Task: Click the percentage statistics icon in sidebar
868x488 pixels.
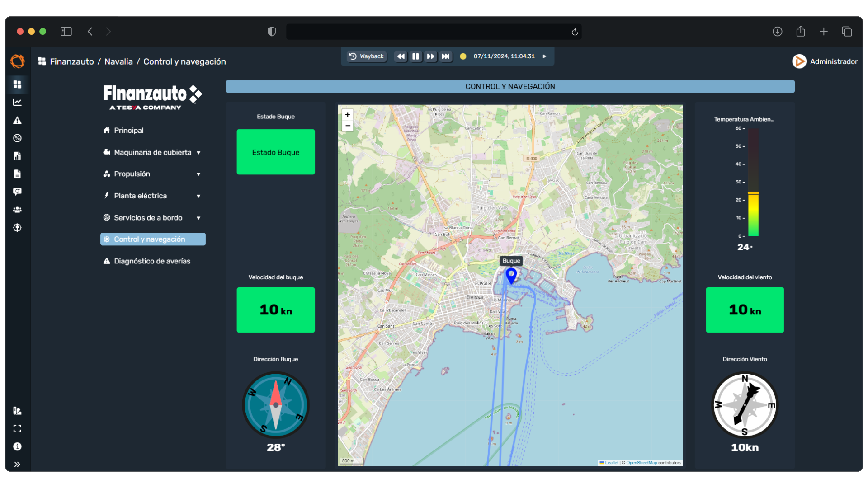Action: [17, 138]
